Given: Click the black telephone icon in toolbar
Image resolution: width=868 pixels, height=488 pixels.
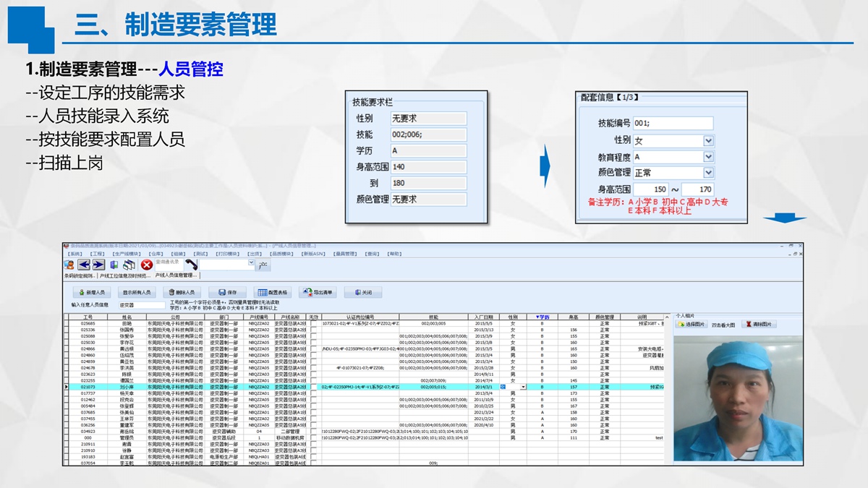Looking at the screenshot, I should pyautogui.click(x=190, y=265).
